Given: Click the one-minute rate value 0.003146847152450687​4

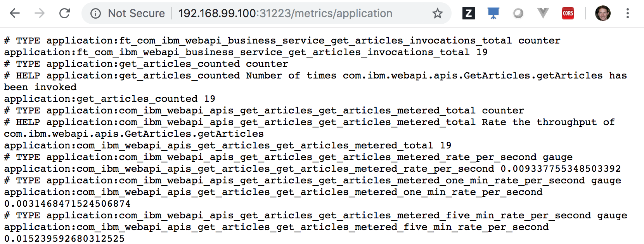Looking at the screenshot, I should (67, 204).
